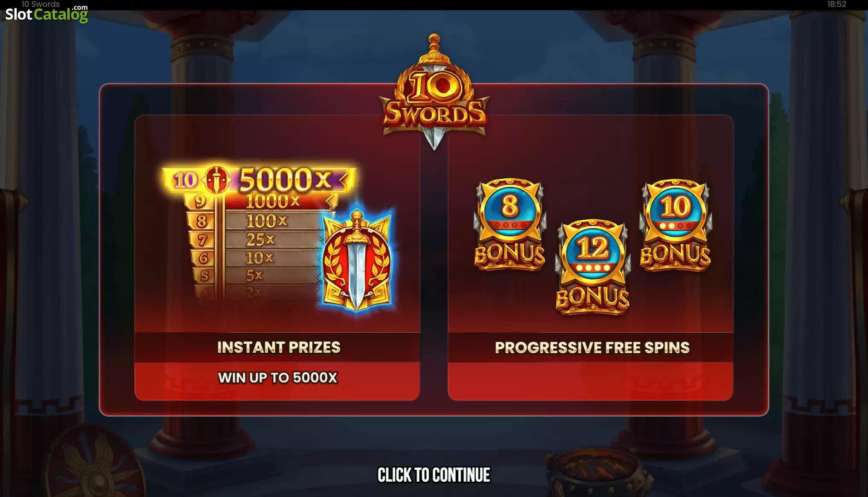The width and height of the screenshot is (868, 497).
Task: Select the 1000x prize row
Action: click(260, 202)
